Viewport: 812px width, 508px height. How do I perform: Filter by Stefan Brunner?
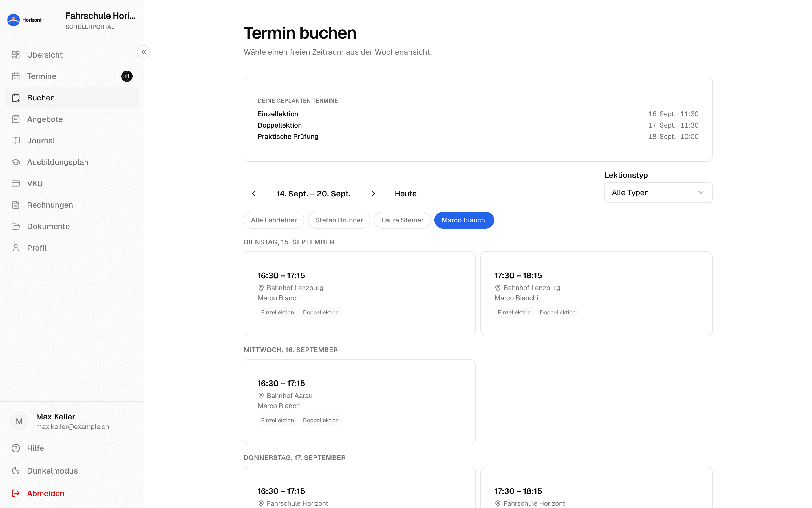(339, 220)
